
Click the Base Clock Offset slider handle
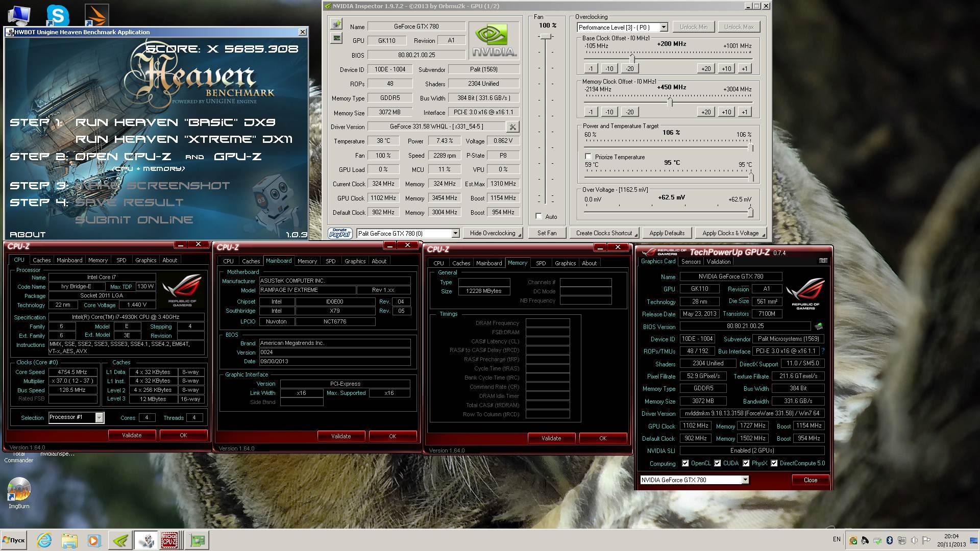click(632, 57)
